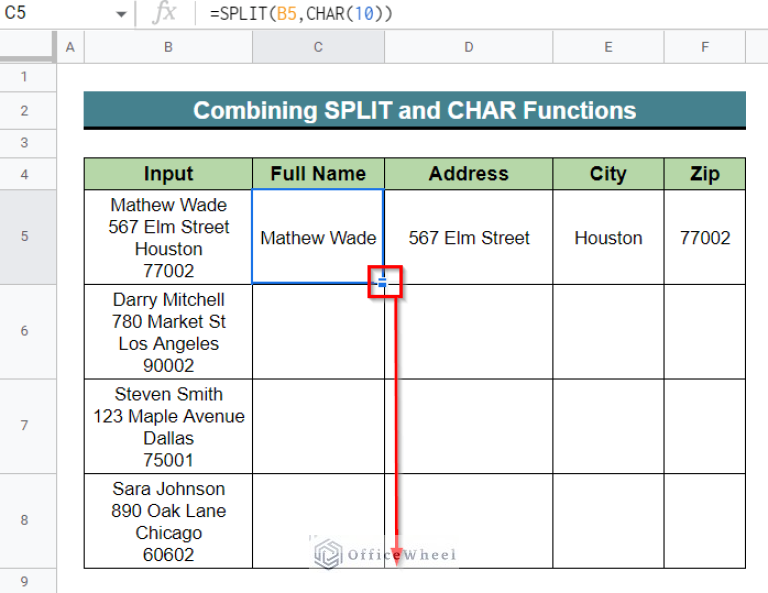Select empty Full Name cell in Darry Mitchell's row
Image resolution: width=768 pixels, height=593 pixels.
(318, 332)
